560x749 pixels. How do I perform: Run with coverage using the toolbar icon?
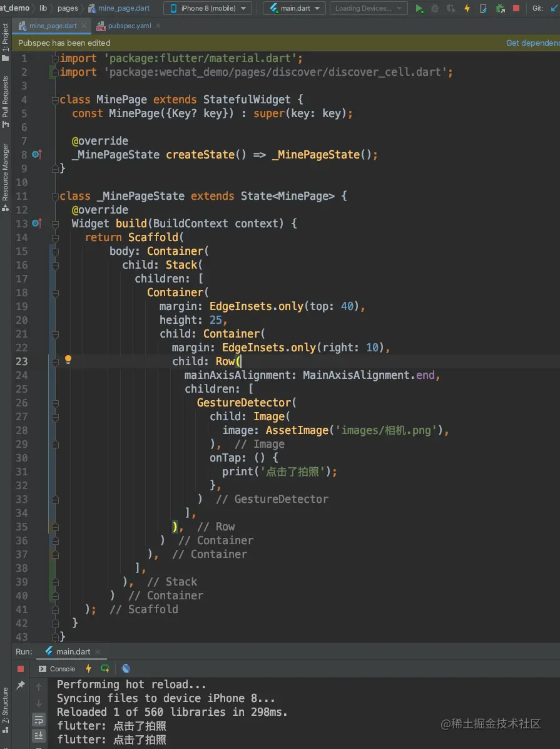click(x=451, y=8)
